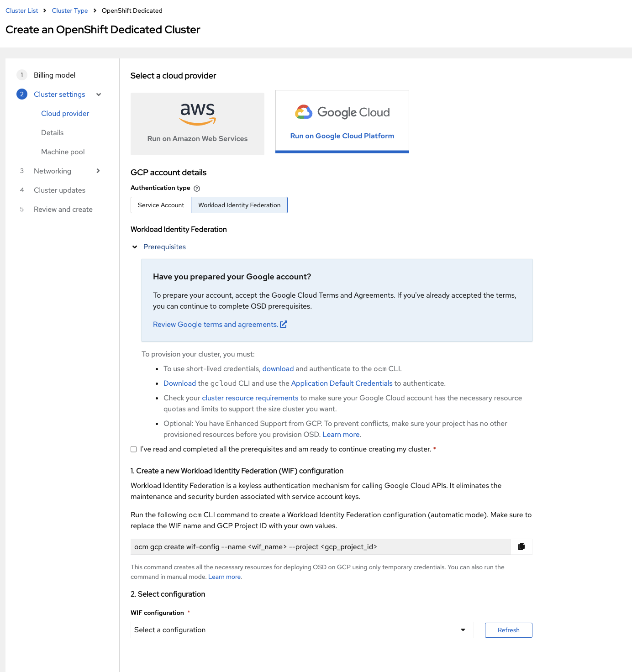This screenshot has width=632, height=672.
Task: Collapse the Cluster settings chevron
Action: [x=99, y=94]
